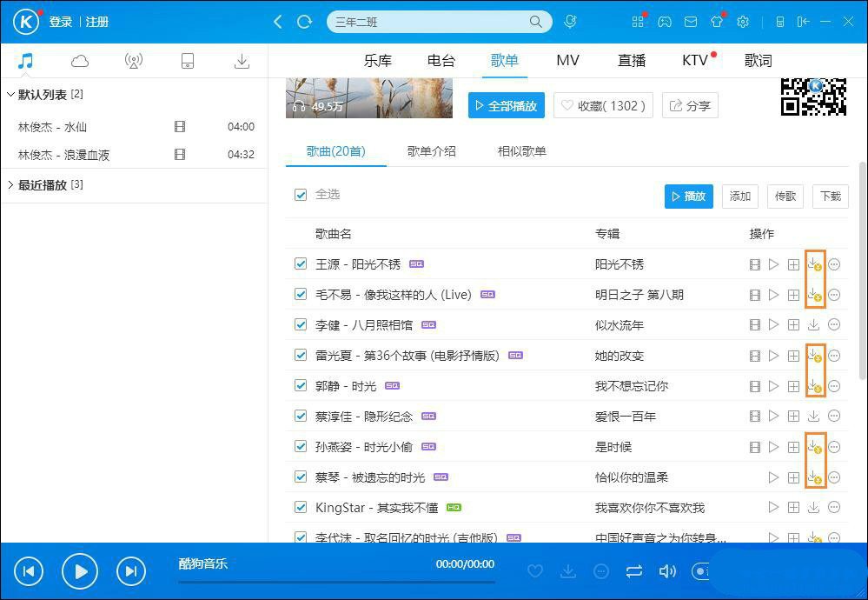Open the radio broadcast sidebar icon
This screenshot has width=868, height=600.
(133, 60)
